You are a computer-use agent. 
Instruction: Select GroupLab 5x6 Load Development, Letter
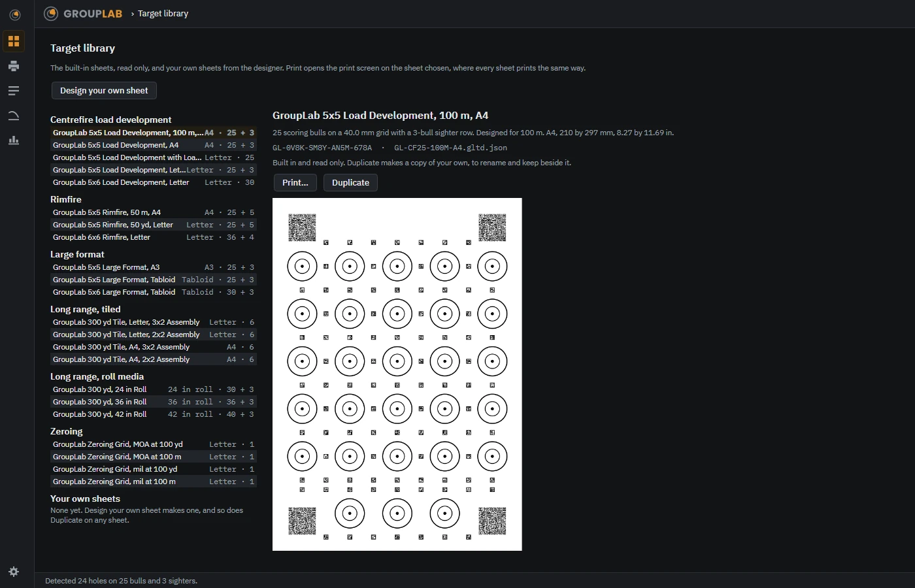[154, 182]
